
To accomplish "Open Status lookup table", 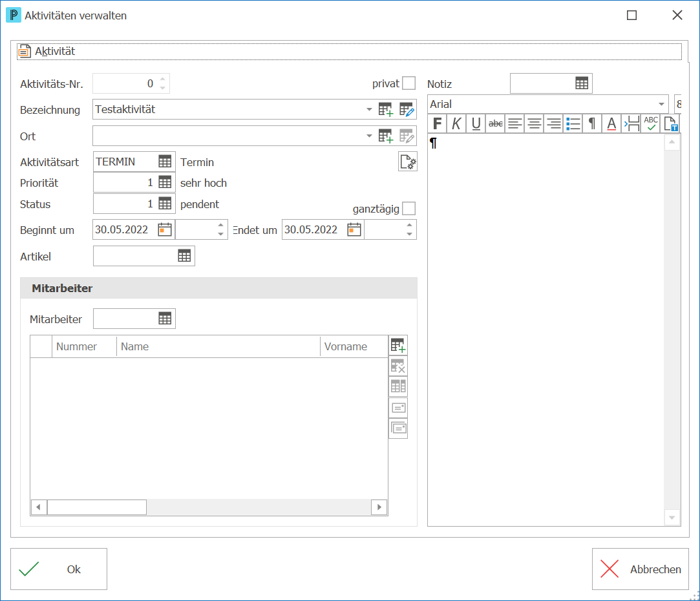I will [165, 204].
